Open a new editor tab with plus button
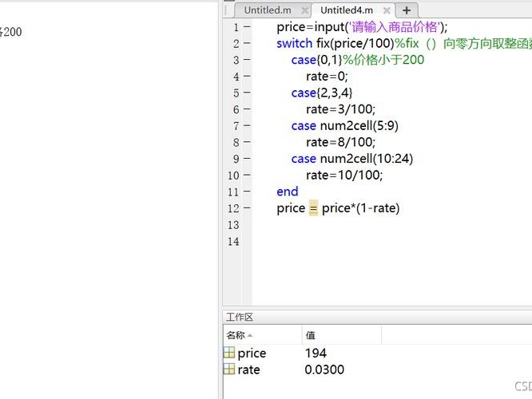Image resolution: width=532 pixels, height=399 pixels. click(407, 10)
